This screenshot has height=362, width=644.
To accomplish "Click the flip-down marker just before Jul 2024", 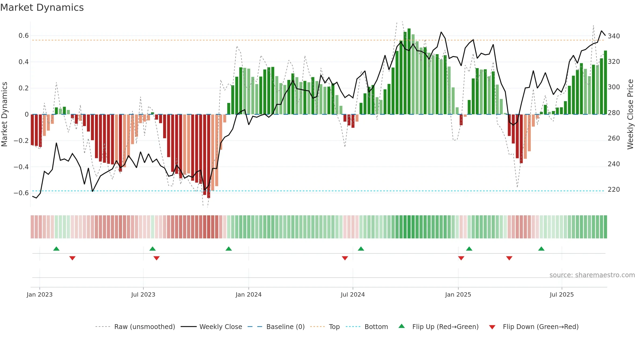I will point(345,258).
